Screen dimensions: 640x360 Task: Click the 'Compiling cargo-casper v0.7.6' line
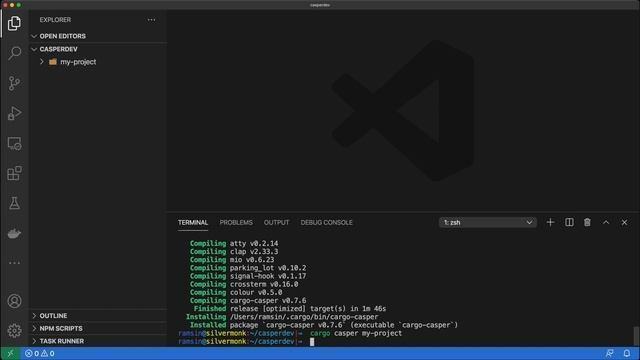point(248,300)
